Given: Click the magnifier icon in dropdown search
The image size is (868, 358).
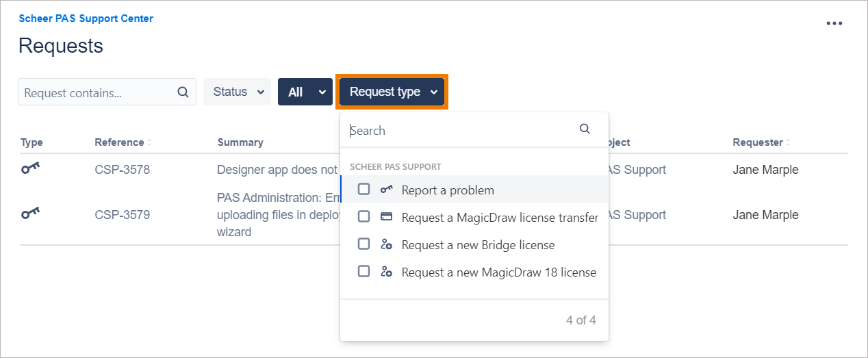Looking at the screenshot, I should click(585, 129).
